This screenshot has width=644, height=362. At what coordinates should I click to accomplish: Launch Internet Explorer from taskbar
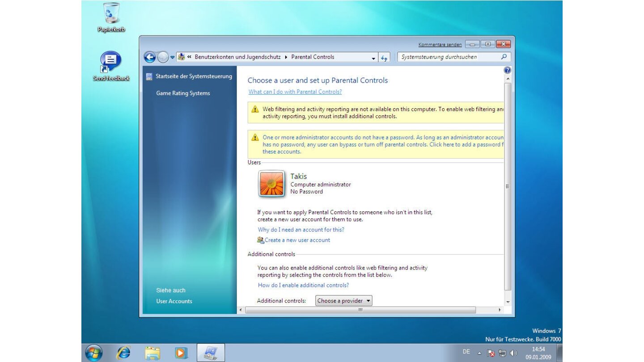(123, 353)
